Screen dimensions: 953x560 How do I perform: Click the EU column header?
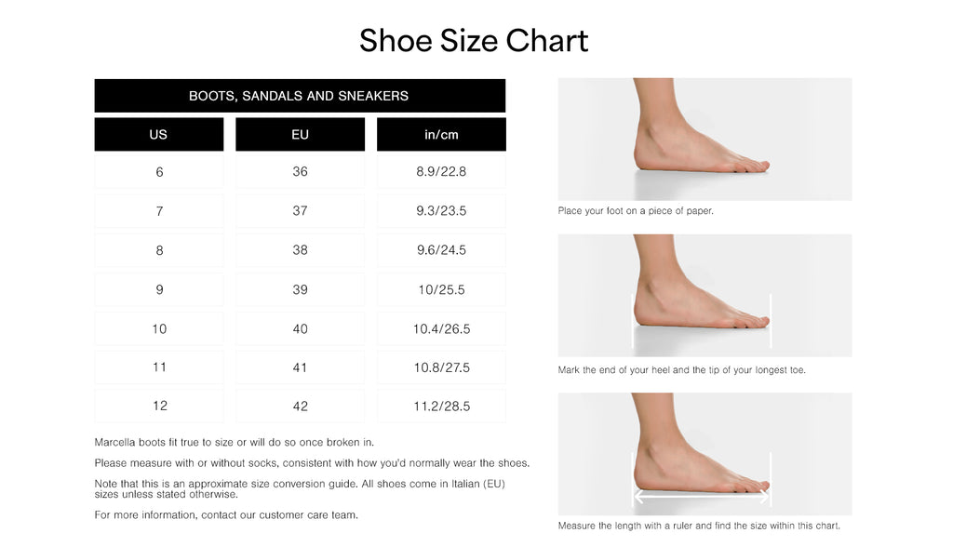tap(300, 135)
